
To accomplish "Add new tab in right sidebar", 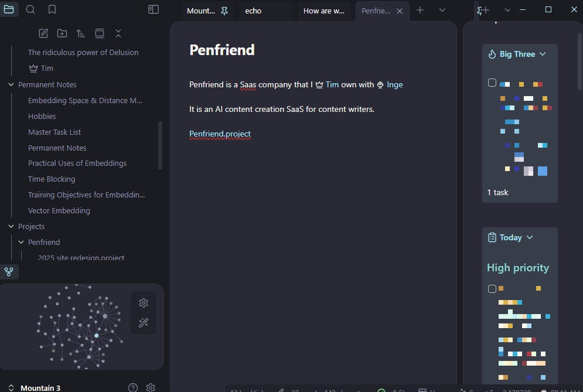I will [x=486, y=10].
